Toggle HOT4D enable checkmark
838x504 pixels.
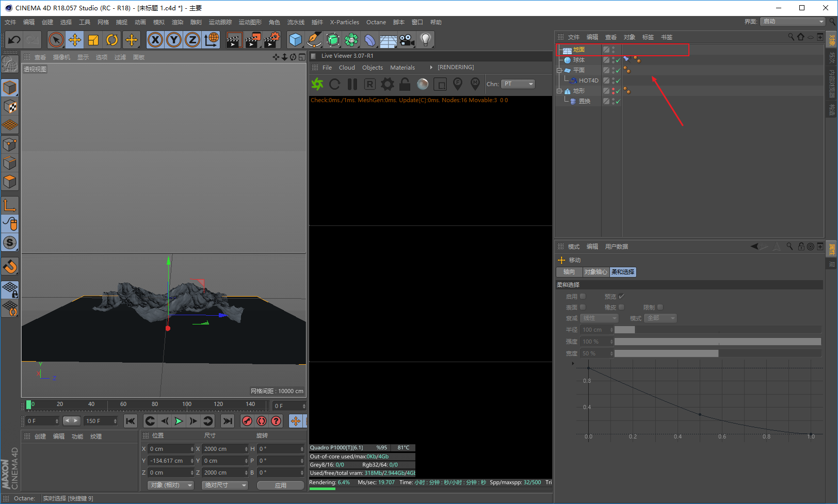pos(618,81)
